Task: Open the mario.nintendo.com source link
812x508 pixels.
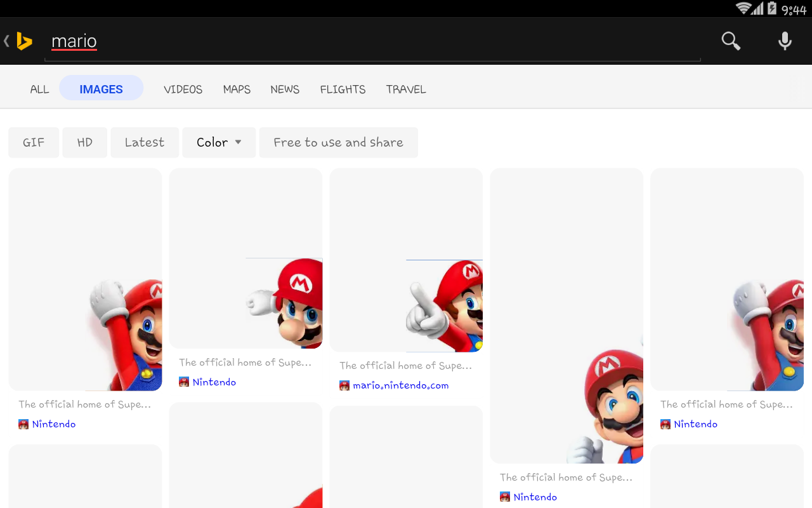Action: click(400, 385)
